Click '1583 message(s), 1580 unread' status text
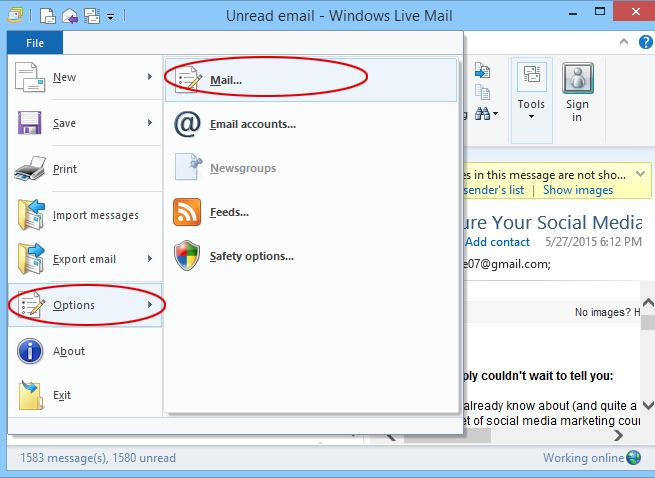 pos(98,458)
